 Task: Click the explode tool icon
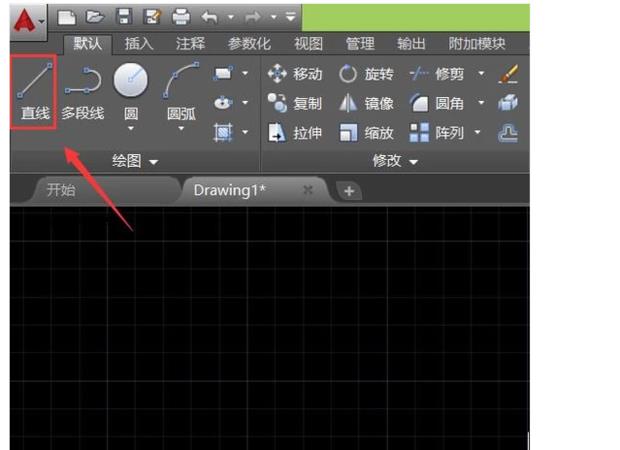(508, 103)
